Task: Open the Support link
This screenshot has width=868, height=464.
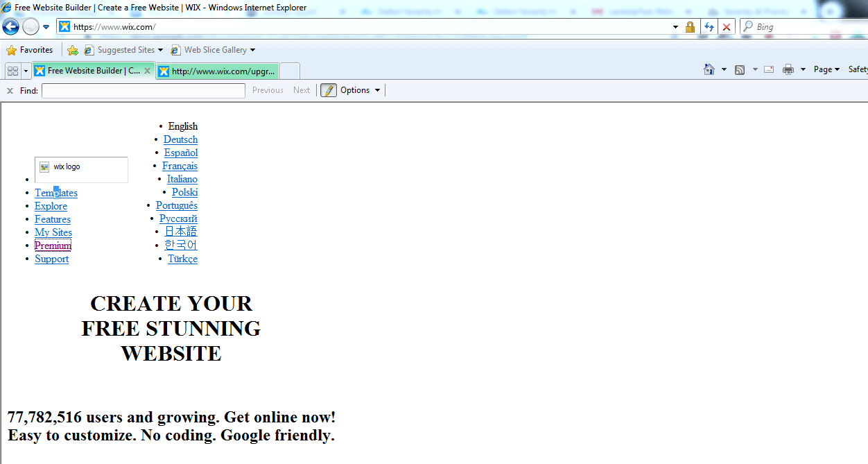Action: tap(51, 259)
